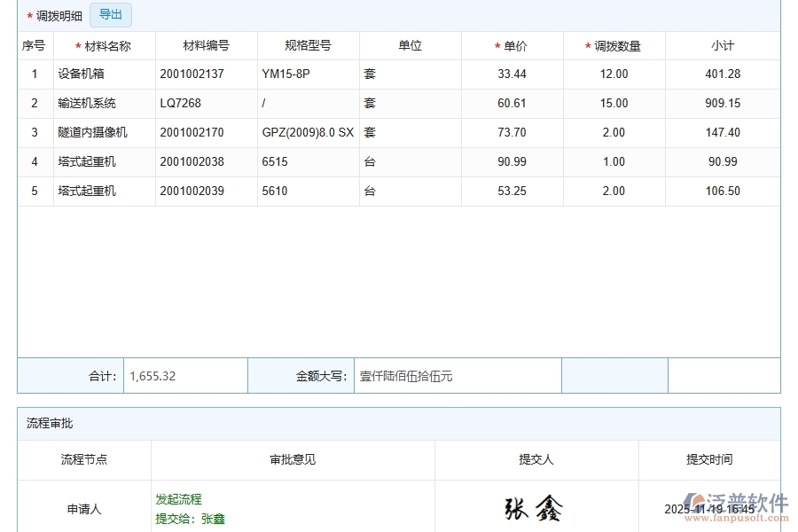Screen dimensions: 798x532
Task: Click the 规格型号 column header
Action: tap(306, 45)
